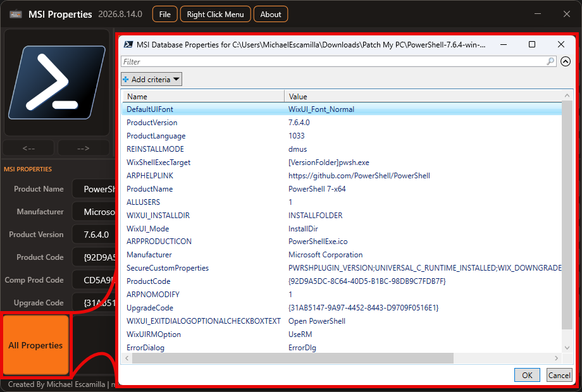The image size is (582, 392).
Task: Select the ARPNOMODIFY property name
Action: 153,295
